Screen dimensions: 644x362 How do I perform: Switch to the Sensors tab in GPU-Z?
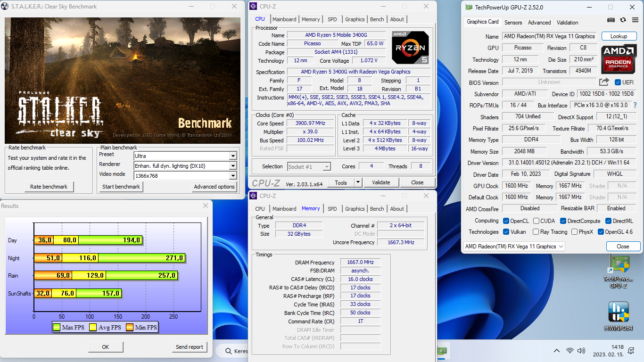[x=513, y=23]
